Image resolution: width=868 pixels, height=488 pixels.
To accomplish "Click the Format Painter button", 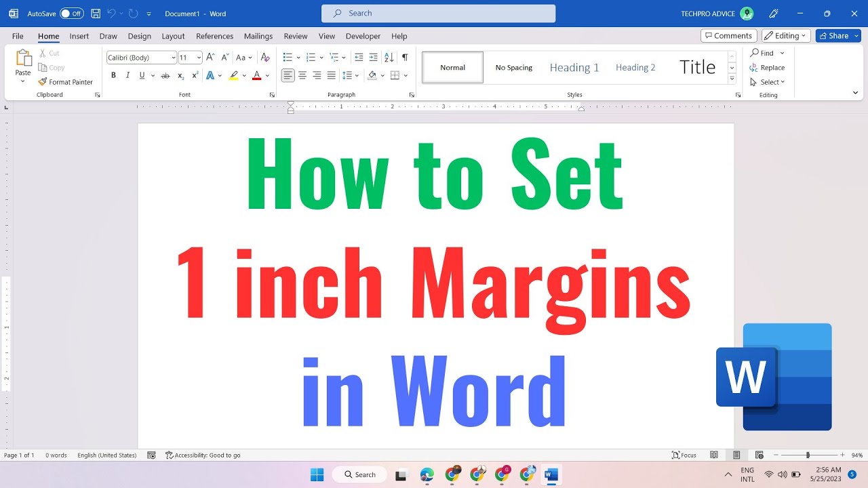I will tap(66, 82).
